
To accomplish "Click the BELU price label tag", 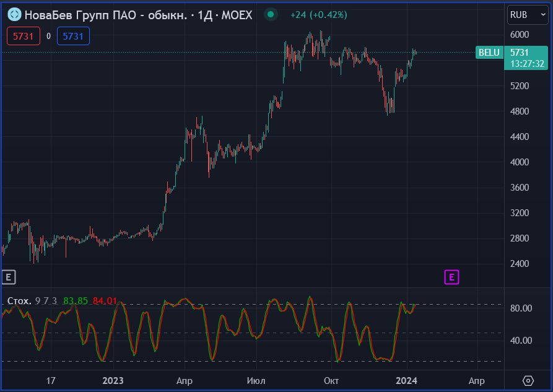I will (489, 53).
